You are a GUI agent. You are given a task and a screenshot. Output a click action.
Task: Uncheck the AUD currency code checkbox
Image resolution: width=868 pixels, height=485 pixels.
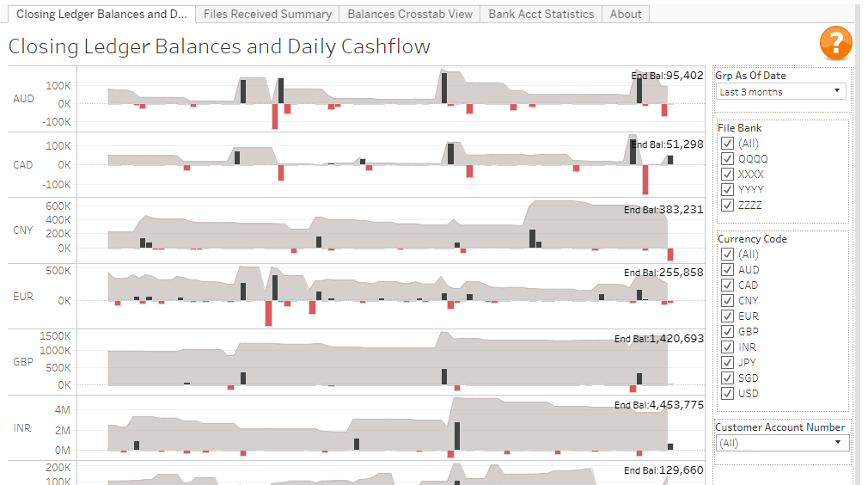click(728, 270)
